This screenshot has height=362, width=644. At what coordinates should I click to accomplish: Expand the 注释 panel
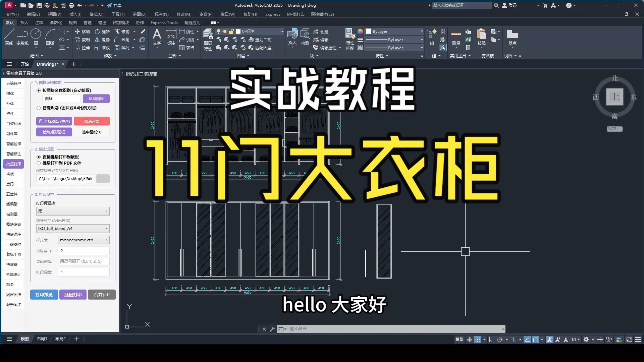pyautogui.click(x=175, y=56)
